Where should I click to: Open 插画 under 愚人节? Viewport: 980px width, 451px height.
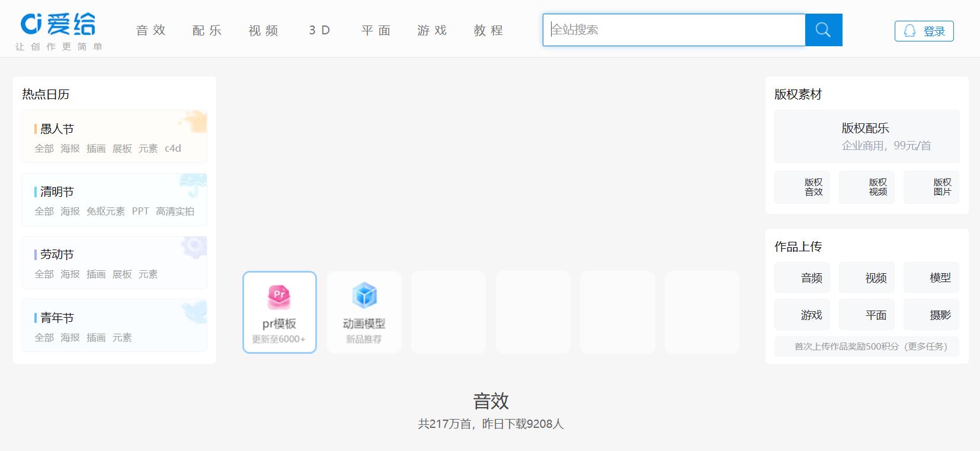coord(96,148)
